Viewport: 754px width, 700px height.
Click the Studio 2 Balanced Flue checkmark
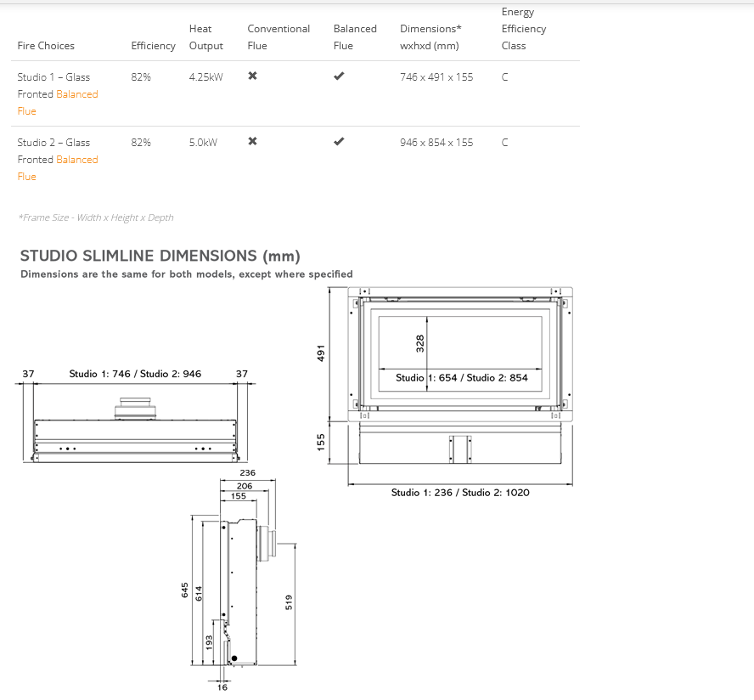(x=339, y=142)
